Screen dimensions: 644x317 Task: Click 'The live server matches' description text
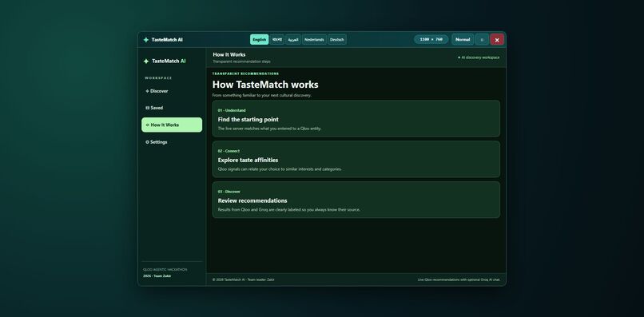pyautogui.click(x=269, y=129)
